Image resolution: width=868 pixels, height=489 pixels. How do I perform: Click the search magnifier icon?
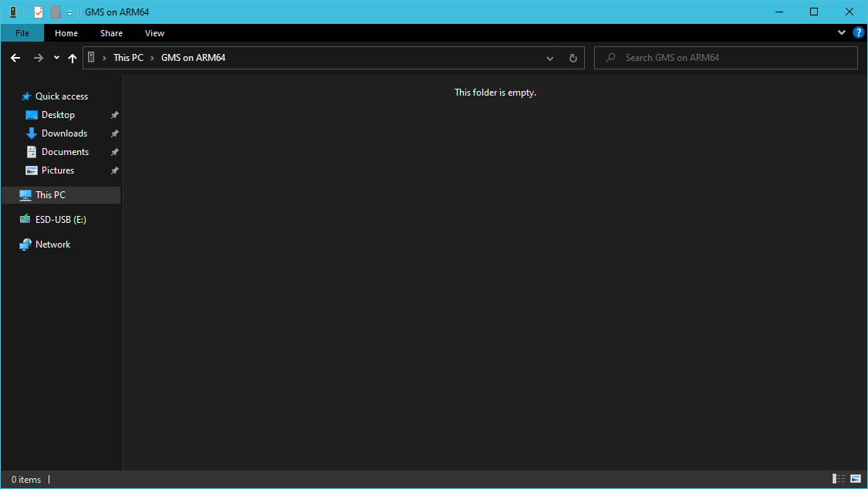(610, 58)
